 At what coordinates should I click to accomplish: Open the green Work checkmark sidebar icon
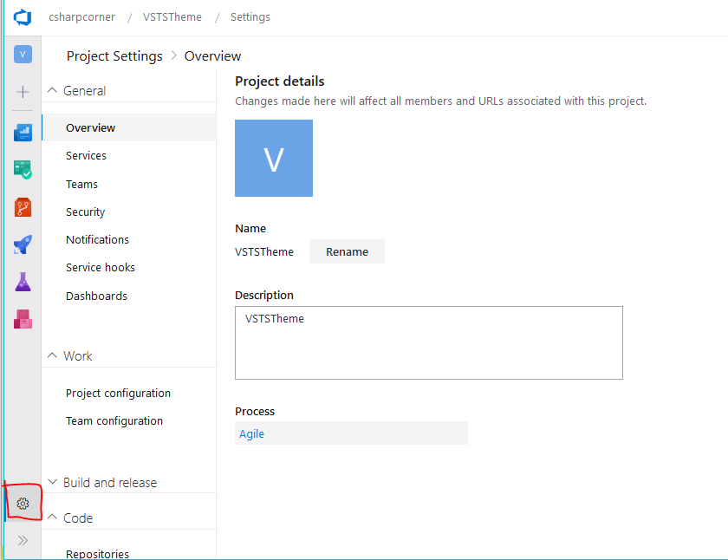click(23, 170)
